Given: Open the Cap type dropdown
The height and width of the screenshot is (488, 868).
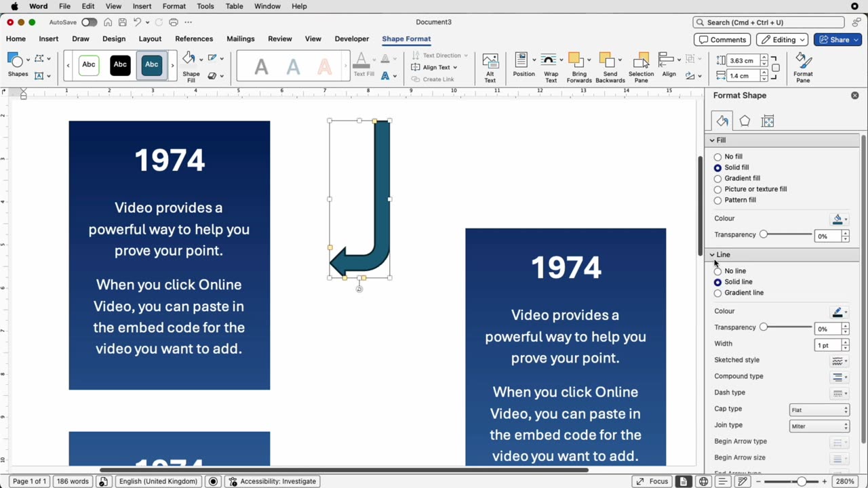Looking at the screenshot, I should click(x=819, y=409).
